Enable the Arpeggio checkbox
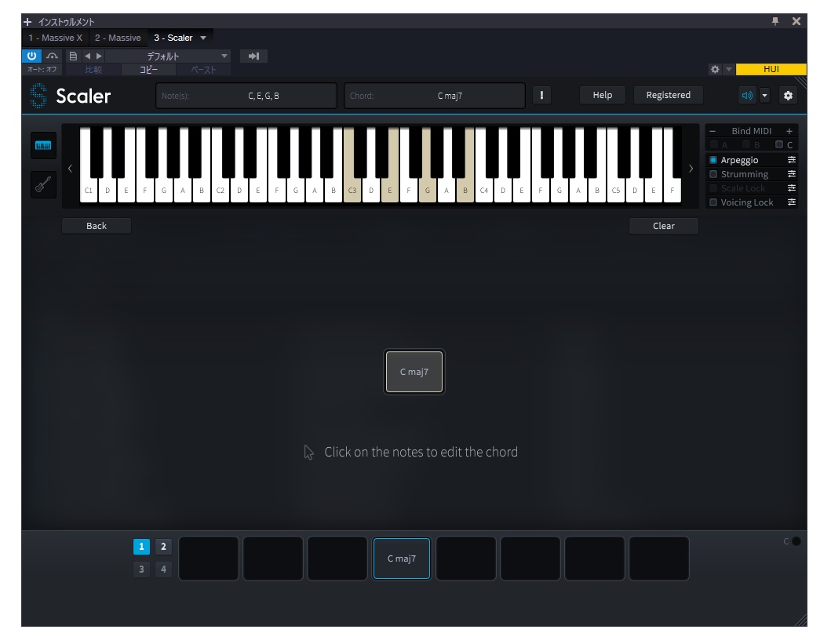Screen dimensions: 831x644 click(x=713, y=160)
